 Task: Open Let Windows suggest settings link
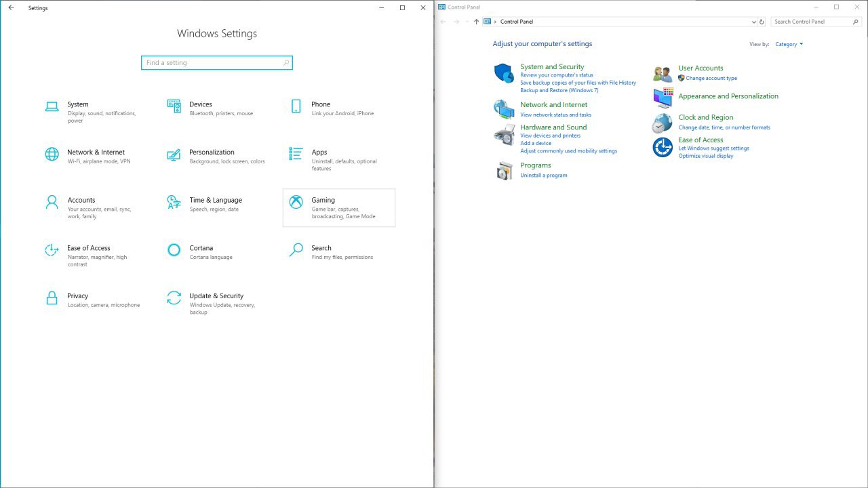click(713, 148)
